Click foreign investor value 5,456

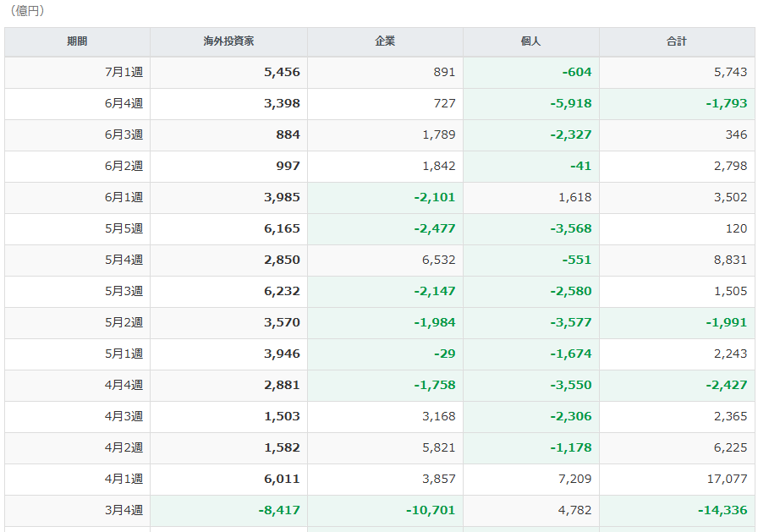pos(282,72)
